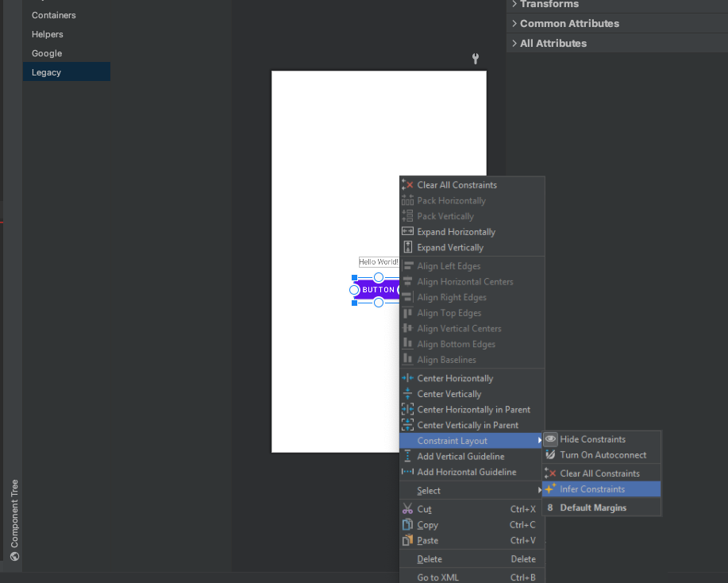Open the Component Tree side tab
The width and height of the screenshot is (728, 583).
tap(14, 519)
